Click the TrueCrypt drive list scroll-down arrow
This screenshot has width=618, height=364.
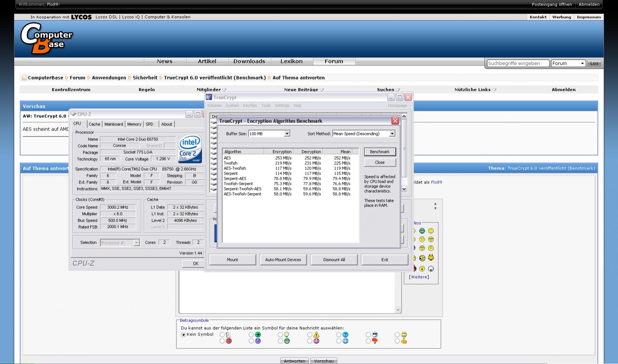click(404, 189)
